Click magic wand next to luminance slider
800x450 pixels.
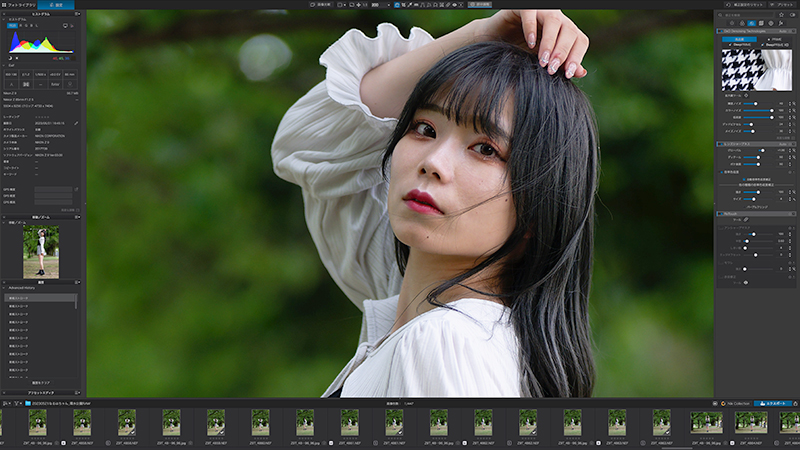point(794,104)
